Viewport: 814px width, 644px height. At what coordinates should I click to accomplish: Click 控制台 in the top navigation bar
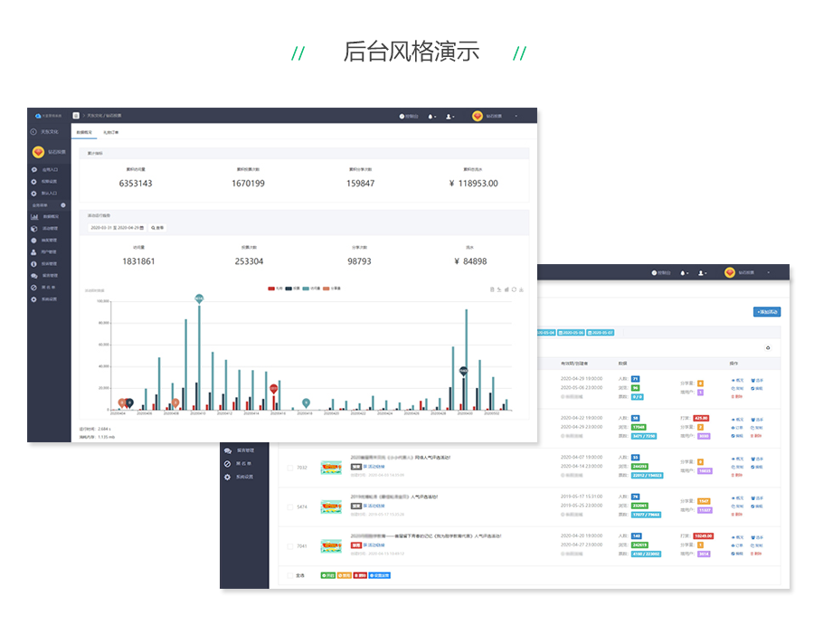[405, 118]
